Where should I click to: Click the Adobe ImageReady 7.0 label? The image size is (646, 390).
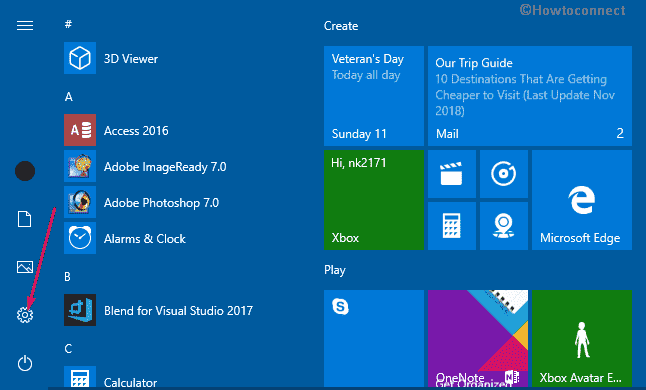pos(165,167)
